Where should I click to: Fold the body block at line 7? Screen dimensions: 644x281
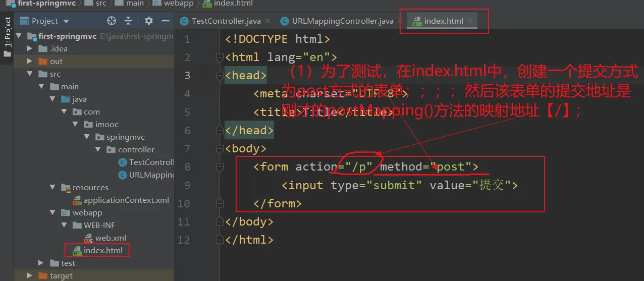pos(219,148)
